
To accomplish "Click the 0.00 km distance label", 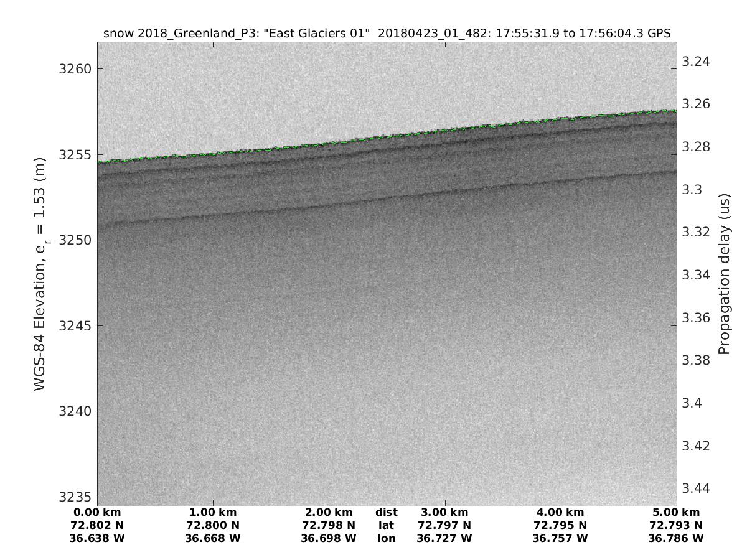I will coord(97,513).
